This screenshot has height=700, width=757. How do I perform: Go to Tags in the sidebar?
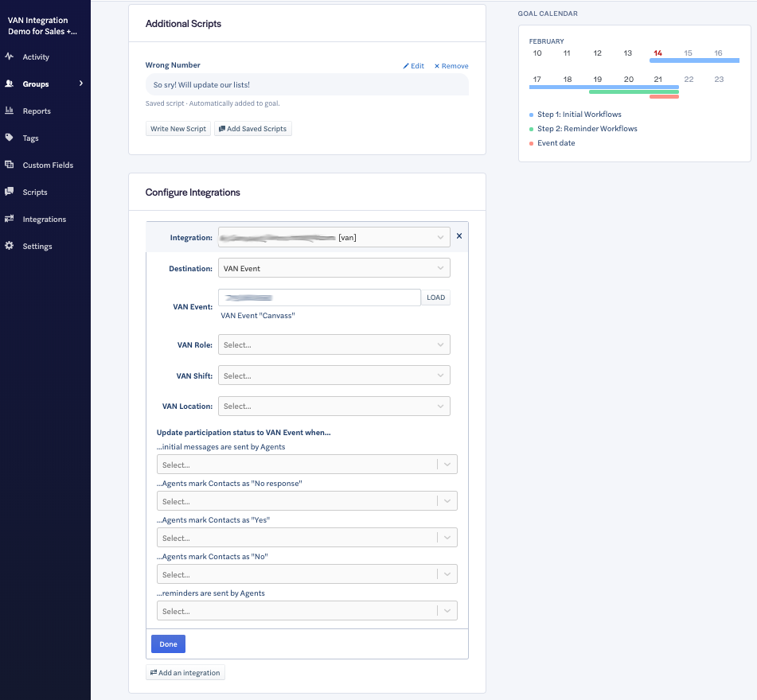coord(30,138)
